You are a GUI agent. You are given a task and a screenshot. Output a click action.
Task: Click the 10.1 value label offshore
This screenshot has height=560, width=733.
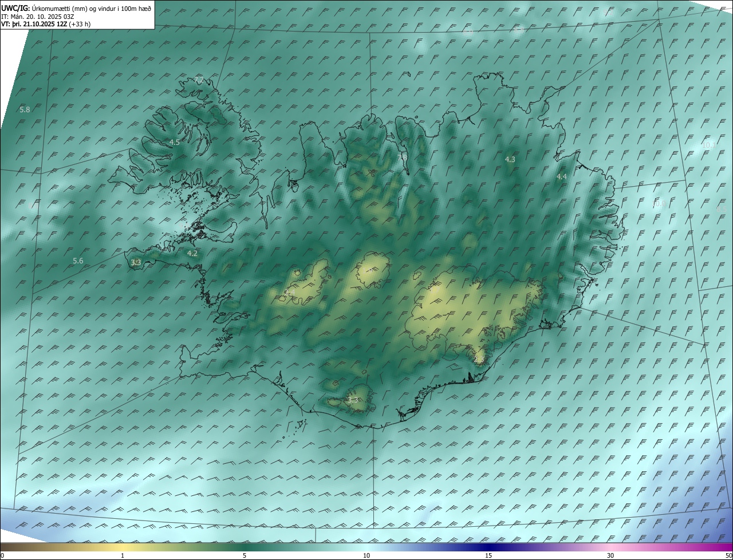[x=708, y=145]
